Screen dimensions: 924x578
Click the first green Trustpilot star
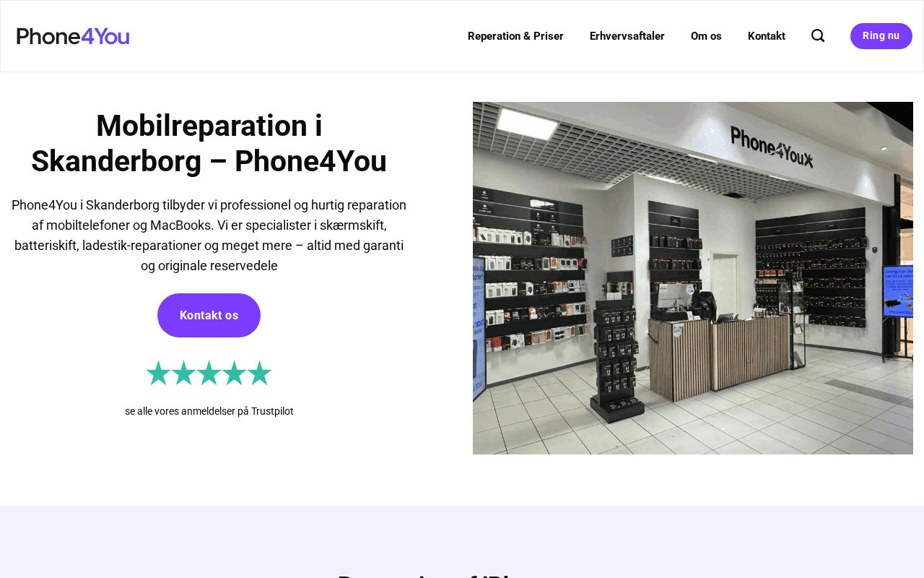point(158,373)
